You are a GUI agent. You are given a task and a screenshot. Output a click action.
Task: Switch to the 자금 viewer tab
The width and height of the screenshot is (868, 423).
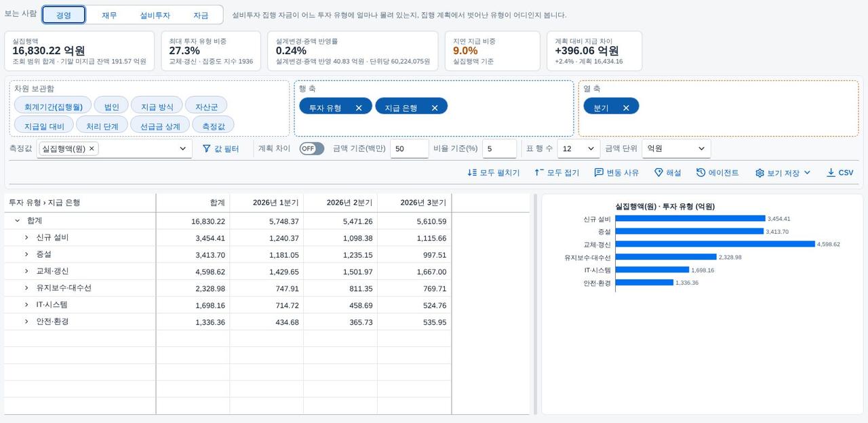click(201, 15)
